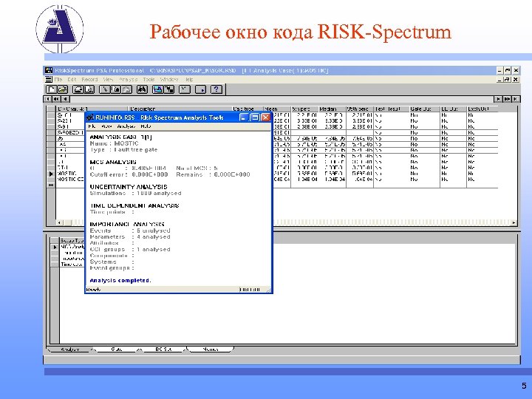Click the Time row in lower panel
Image resolution: width=532 pixels, height=399 pixels.
coord(72,265)
